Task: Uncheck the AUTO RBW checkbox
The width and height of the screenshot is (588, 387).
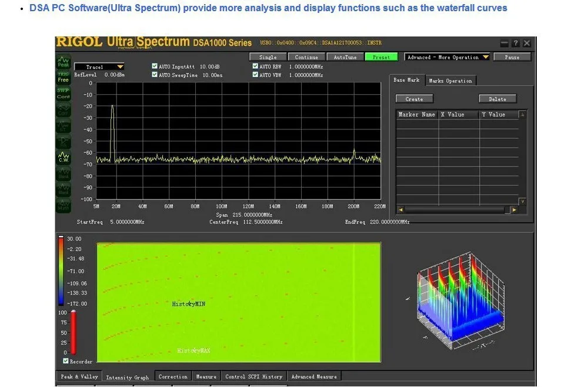Action: click(x=255, y=66)
